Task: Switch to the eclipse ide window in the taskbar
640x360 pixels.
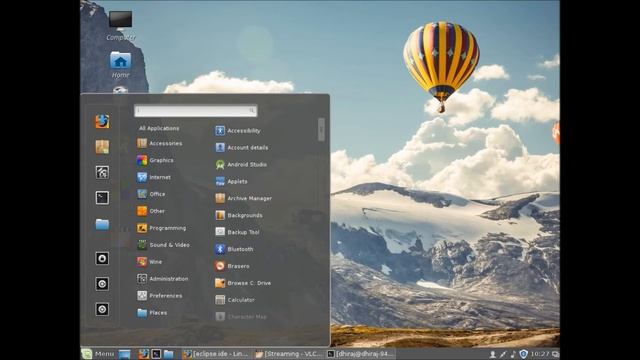Action: click(x=215, y=354)
